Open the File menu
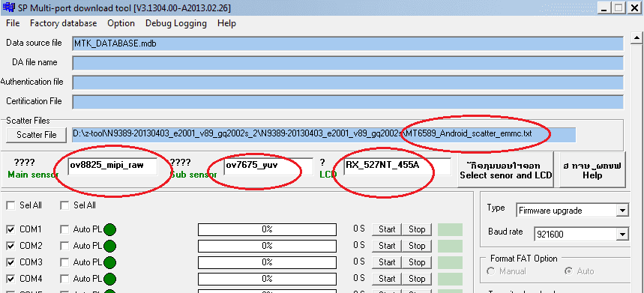 13,23
